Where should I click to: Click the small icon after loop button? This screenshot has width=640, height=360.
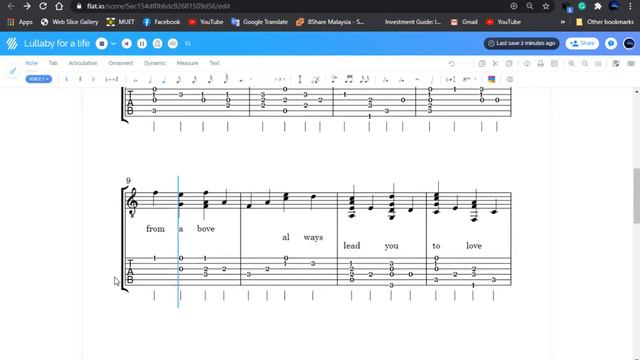click(188, 43)
